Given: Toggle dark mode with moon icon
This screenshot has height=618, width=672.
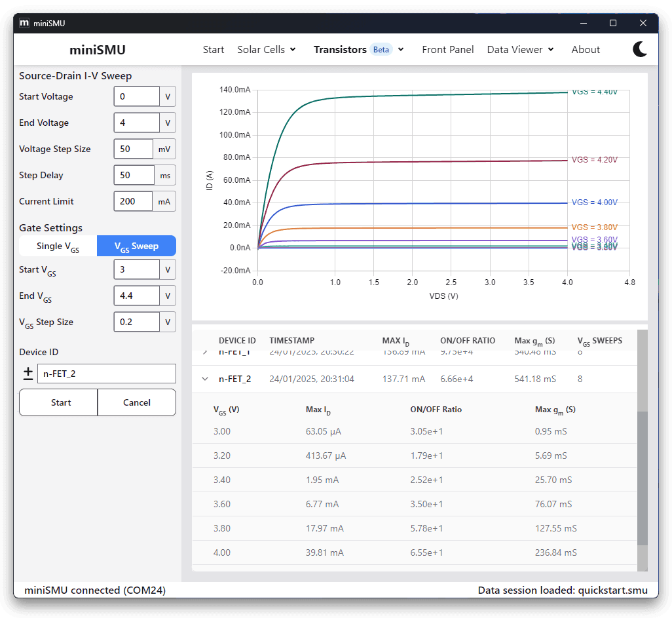Looking at the screenshot, I should pyautogui.click(x=640, y=49).
